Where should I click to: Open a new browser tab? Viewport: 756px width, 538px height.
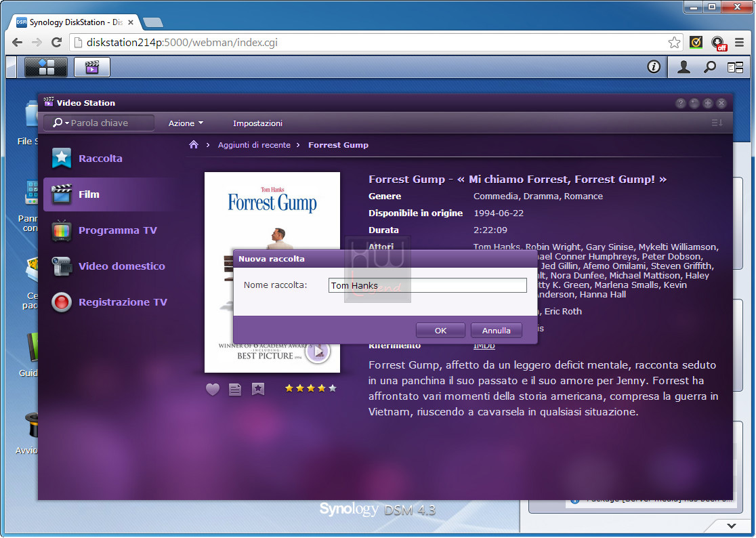coord(153,22)
